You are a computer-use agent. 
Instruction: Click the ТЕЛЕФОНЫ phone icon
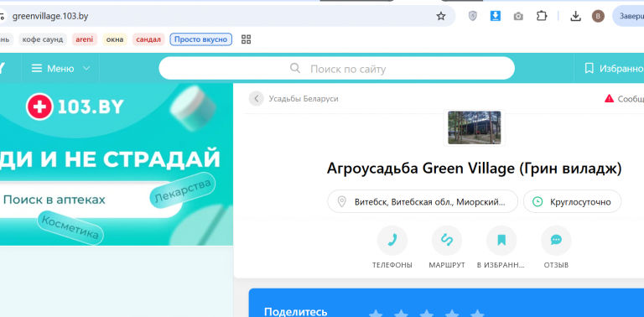tap(392, 240)
